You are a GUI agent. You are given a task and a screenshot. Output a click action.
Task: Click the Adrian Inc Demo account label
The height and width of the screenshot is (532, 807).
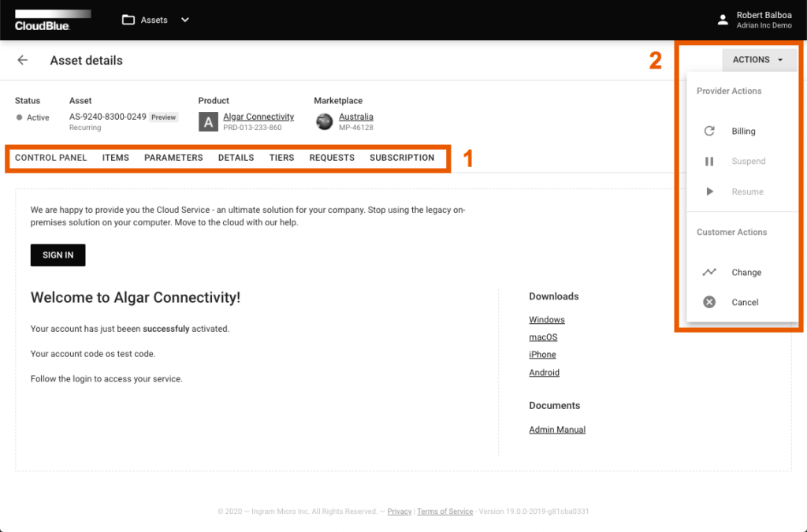(x=764, y=26)
